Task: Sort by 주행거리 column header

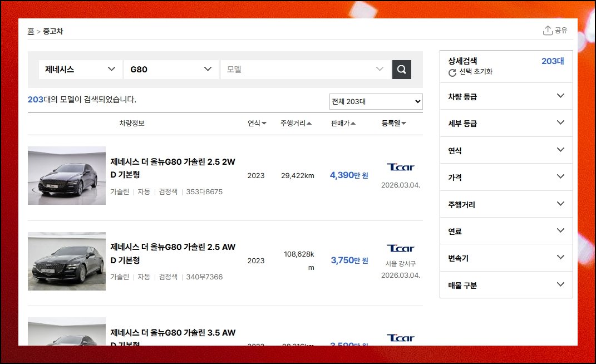Action: point(295,123)
